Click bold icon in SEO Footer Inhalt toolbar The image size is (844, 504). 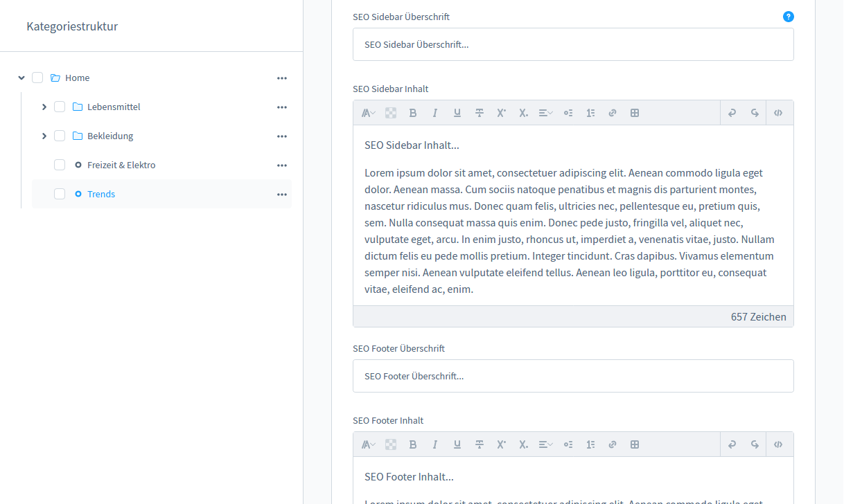pyautogui.click(x=413, y=444)
